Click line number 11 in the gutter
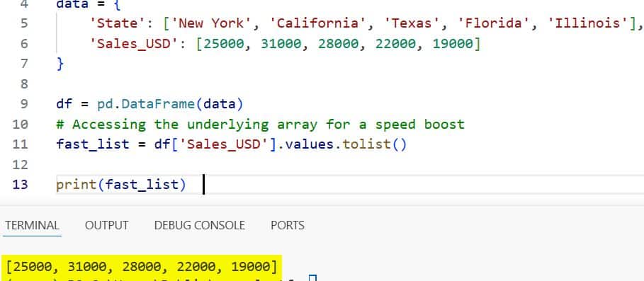The height and width of the screenshot is (281, 644). [20, 144]
